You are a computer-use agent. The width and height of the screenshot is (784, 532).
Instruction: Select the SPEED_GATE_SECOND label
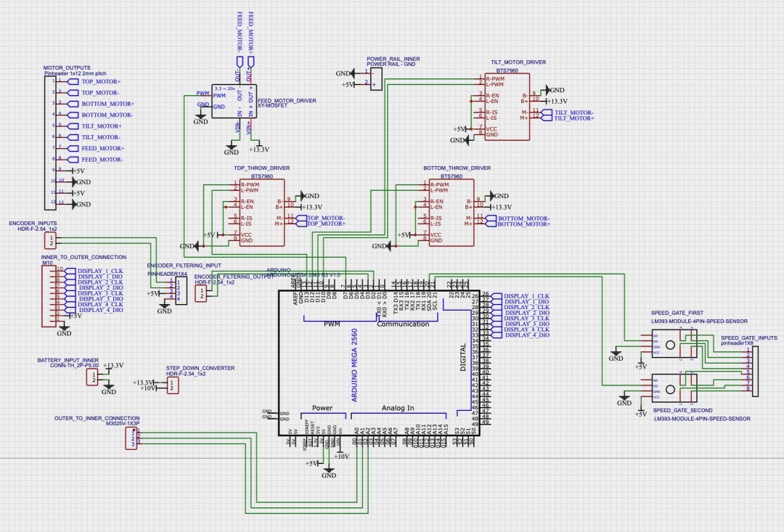click(x=682, y=410)
